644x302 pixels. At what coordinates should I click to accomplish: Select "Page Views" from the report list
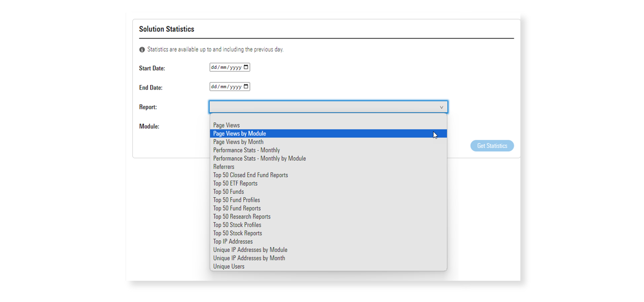pos(226,125)
